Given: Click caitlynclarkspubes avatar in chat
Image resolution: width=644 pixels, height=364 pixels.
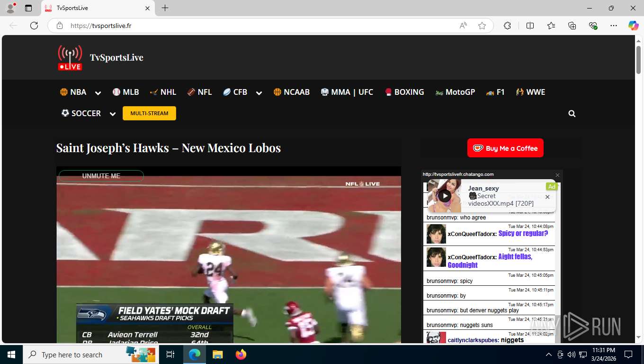Looking at the screenshot, I should point(436,337).
